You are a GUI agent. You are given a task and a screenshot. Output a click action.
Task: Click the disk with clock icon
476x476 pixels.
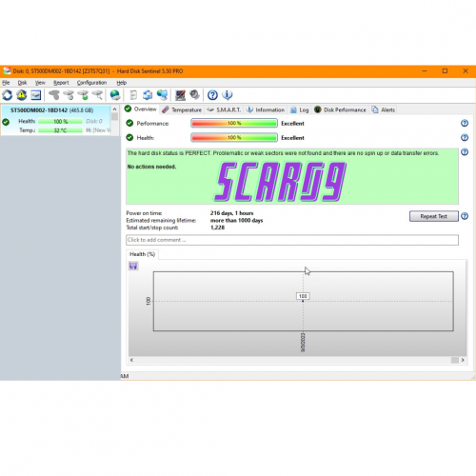69,95
